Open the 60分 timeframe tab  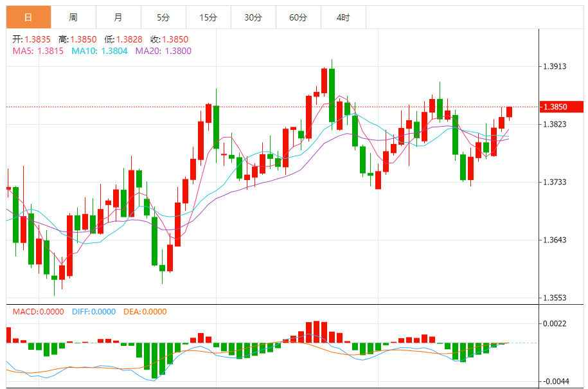[299, 17]
